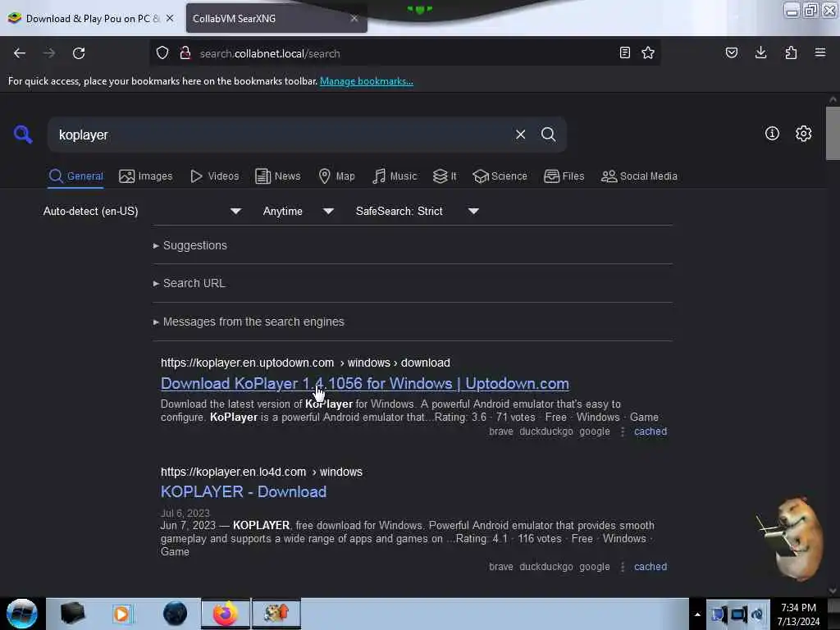The height and width of the screenshot is (630, 840).
Task: Switch to the Images search tab
Action: point(146,176)
